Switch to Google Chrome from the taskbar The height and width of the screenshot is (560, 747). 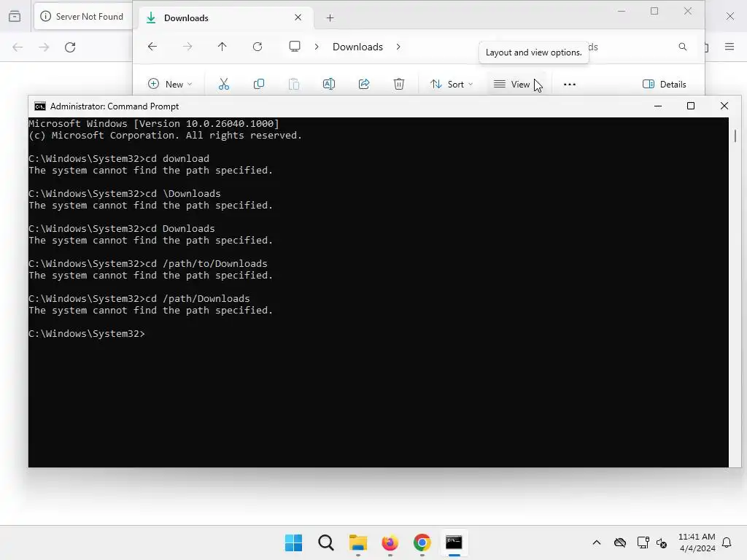tap(422, 542)
